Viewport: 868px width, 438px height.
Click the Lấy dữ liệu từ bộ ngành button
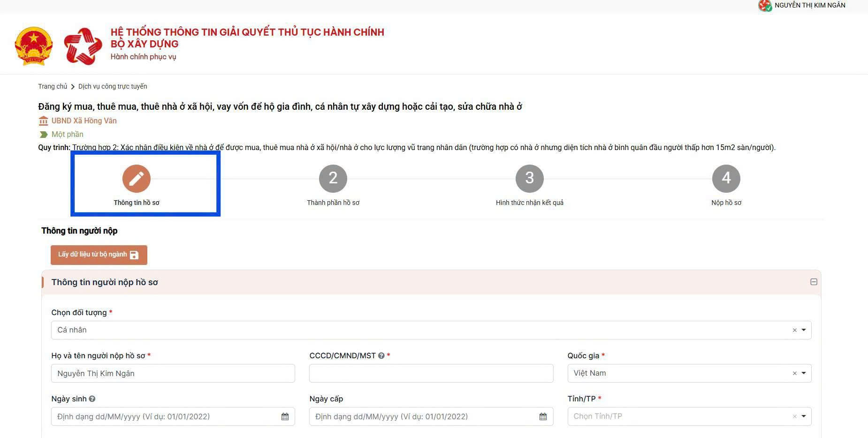click(99, 255)
